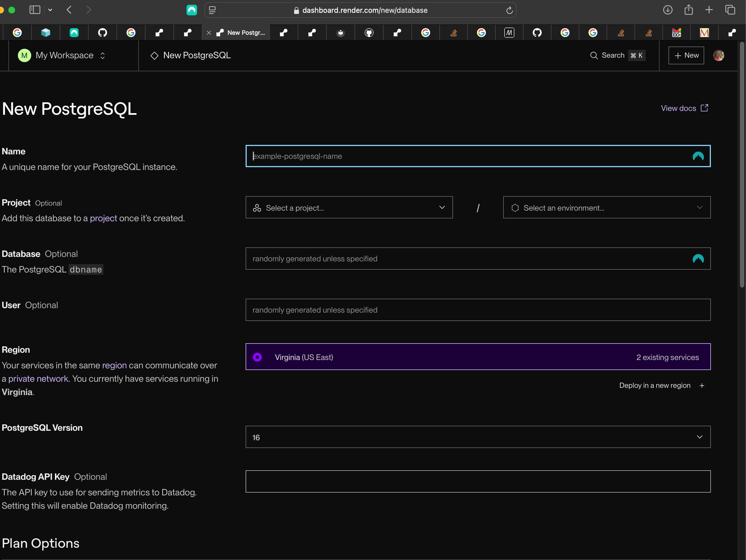This screenshot has width=746, height=560.
Task: Click the Plan Options heading
Action: 40,543
